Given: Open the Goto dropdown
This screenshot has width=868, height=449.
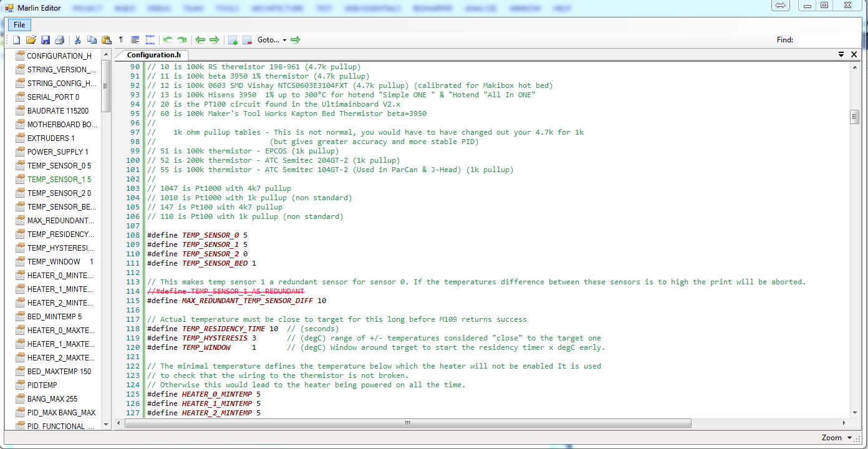Looking at the screenshot, I should (272, 40).
